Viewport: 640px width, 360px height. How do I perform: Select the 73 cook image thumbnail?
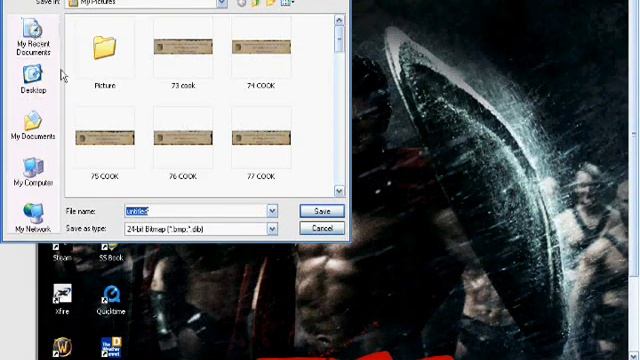coord(183,54)
